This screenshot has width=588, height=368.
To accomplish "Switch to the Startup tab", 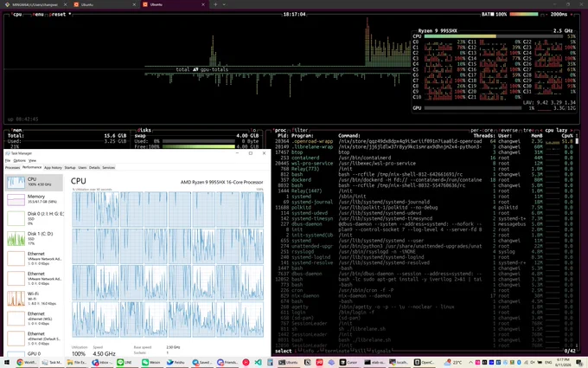I will tap(70, 167).
